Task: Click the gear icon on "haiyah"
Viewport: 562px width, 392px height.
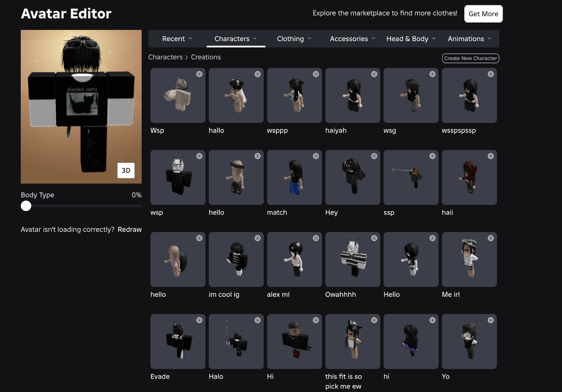Action: (374, 74)
